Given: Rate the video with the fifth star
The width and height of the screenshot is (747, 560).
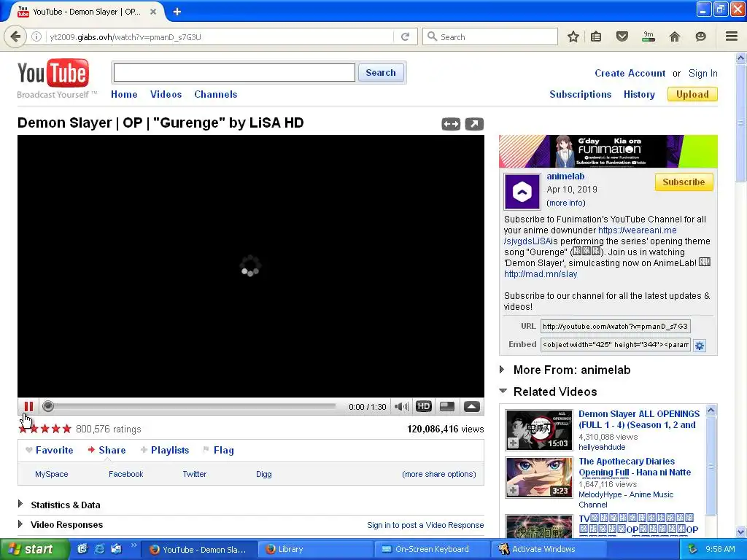Looking at the screenshot, I should coord(66,429).
